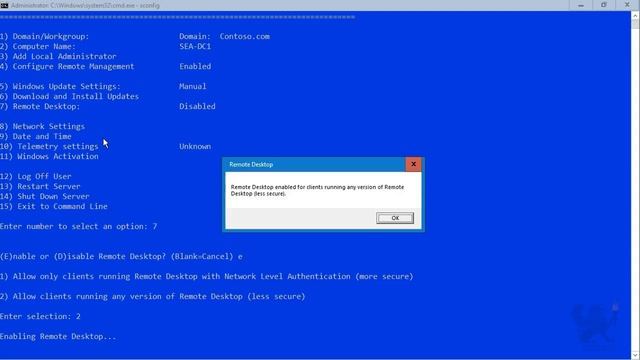Viewport: 640px width, 360px height.
Task: Click 'Exit to Command Line' line
Action: pyautogui.click(x=54, y=206)
